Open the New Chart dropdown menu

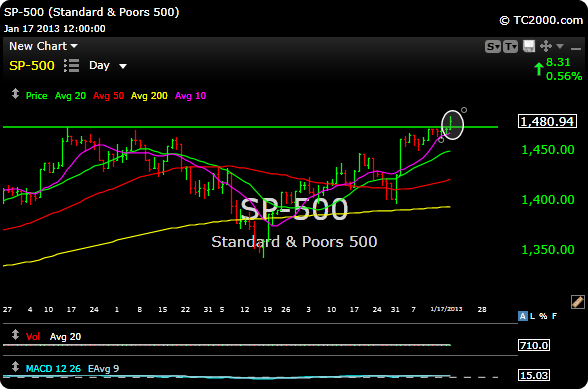43,46
